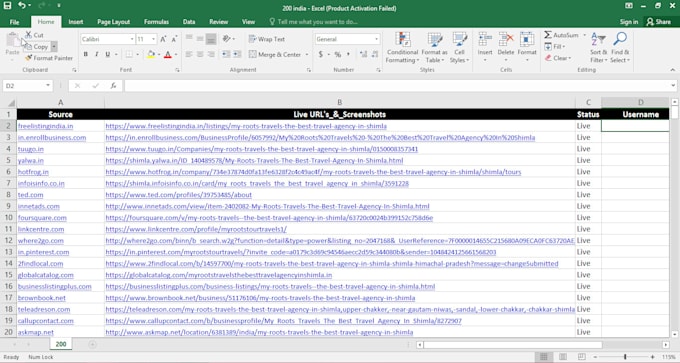This screenshot has height=363, width=680.
Task: Click the Tell me what you want field
Action: [x=317, y=22]
